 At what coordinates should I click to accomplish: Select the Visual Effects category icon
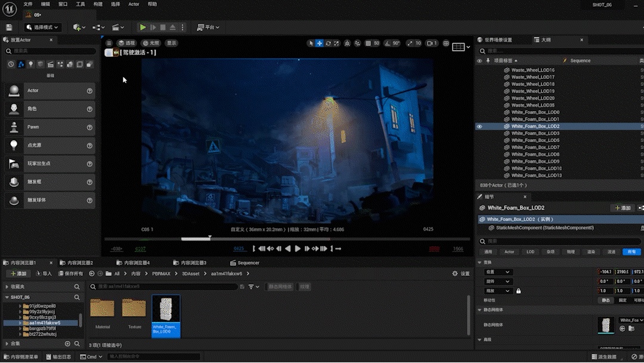point(60,64)
